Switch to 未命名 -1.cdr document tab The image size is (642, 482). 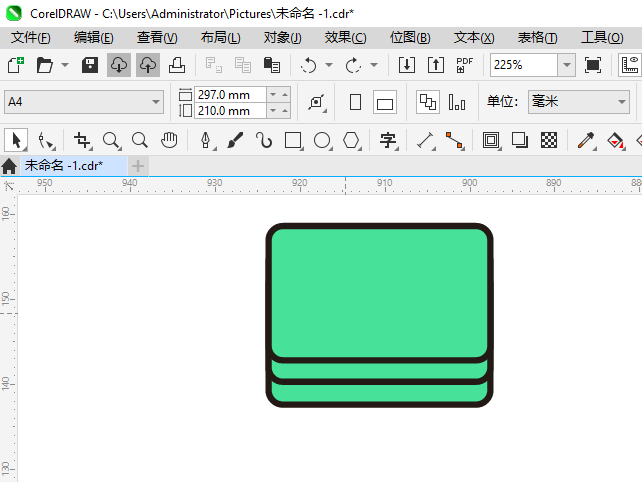click(x=75, y=165)
